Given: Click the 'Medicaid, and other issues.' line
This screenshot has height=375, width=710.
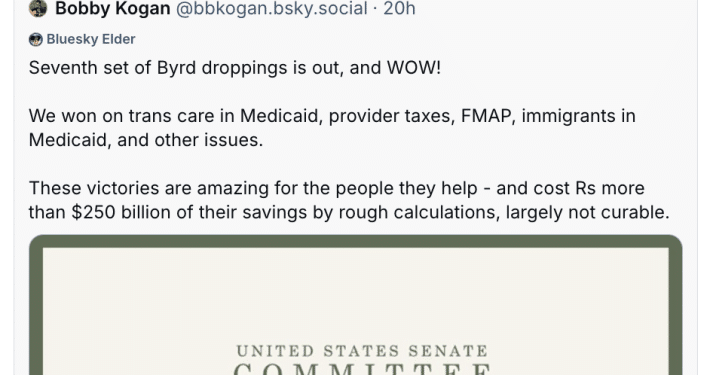Looking at the screenshot, I should coord(146,140).
